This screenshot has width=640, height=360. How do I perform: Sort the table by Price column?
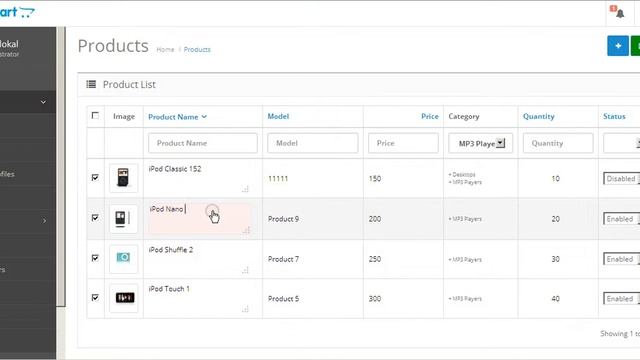430,116
